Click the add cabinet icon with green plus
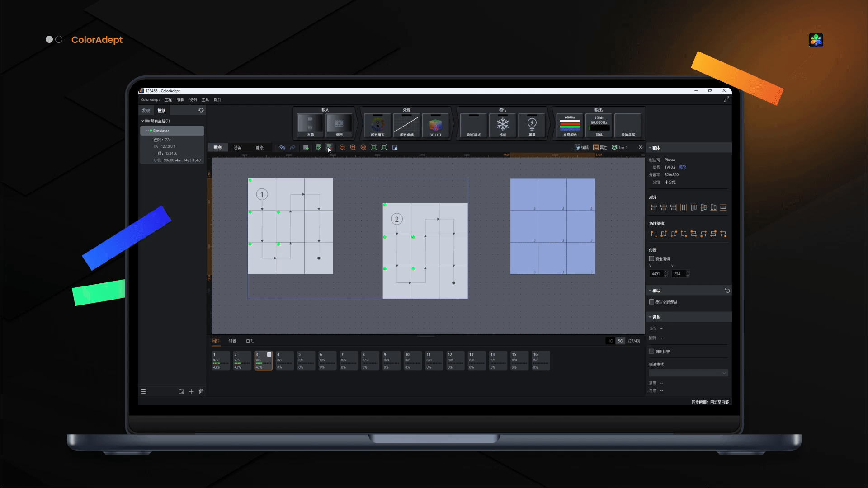The image size is (868, 488). (306, 147)
